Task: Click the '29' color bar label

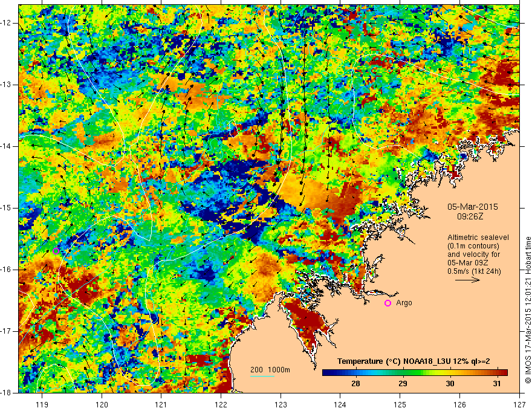Action: pos(403,384)
